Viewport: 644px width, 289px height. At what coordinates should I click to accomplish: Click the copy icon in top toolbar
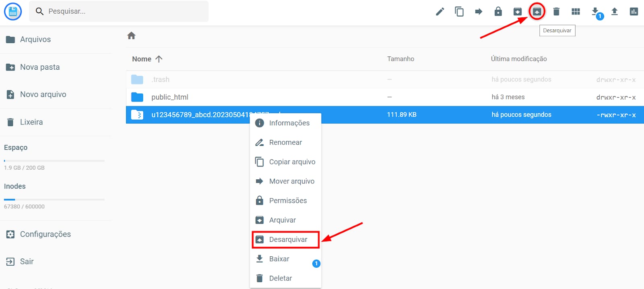pos(459,12)
